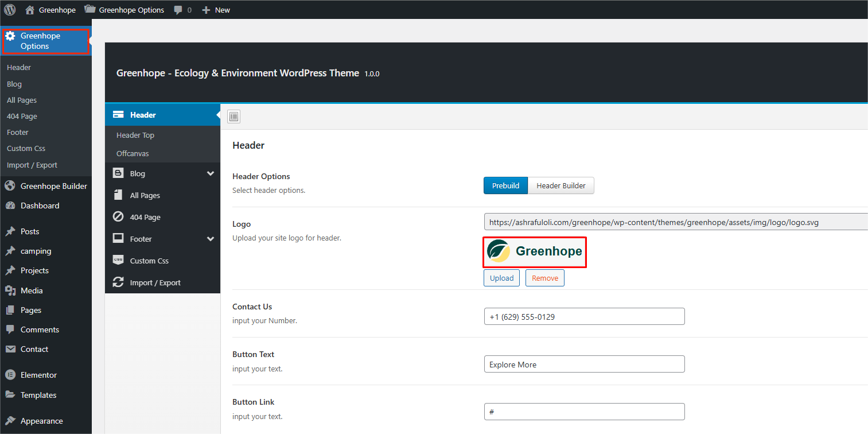The image size is (868, 434).
Task: Open the Templates menu label
Action: click(38, 395)
